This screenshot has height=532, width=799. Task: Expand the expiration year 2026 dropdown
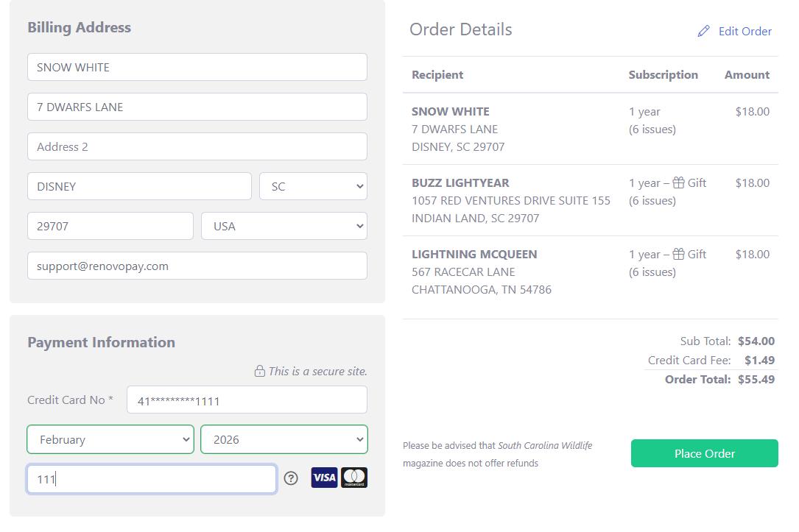284,439
